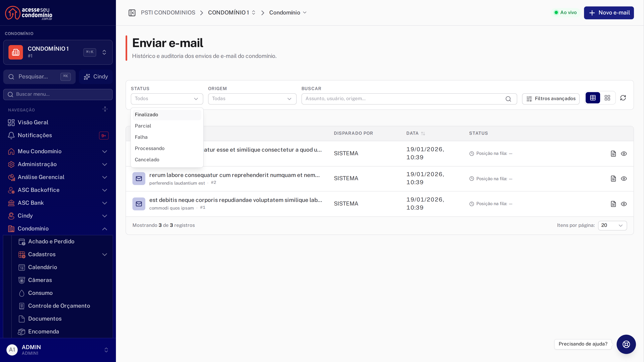Close the Status dropdown showing Todos
Image resolution: width=644 pixels, height=362 pixels.
coord(167,99)
